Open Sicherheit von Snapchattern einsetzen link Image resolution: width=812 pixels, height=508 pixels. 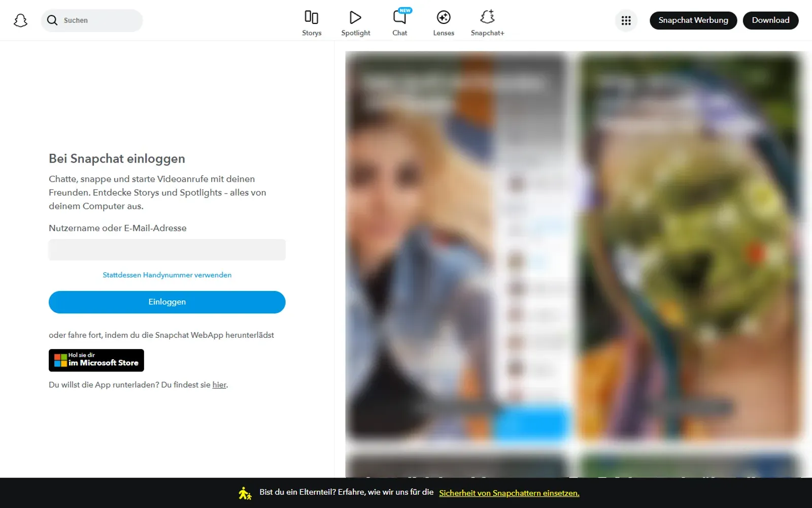tap(509, 493)
